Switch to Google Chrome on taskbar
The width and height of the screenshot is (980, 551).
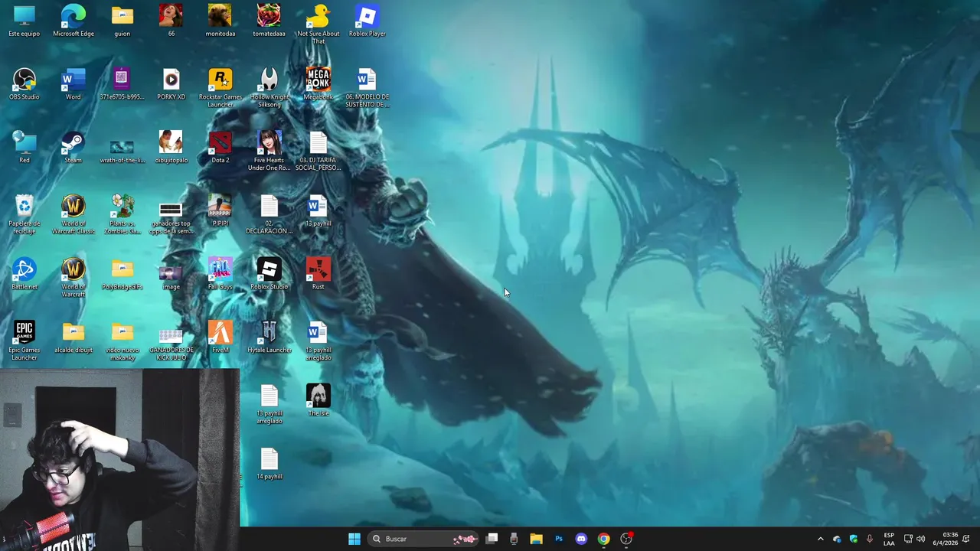tap(603, 539)
